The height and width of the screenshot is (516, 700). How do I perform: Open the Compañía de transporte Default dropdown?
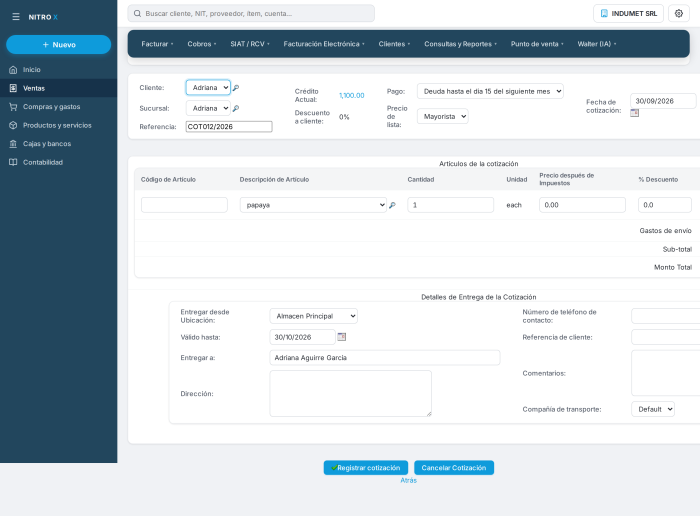653,409
